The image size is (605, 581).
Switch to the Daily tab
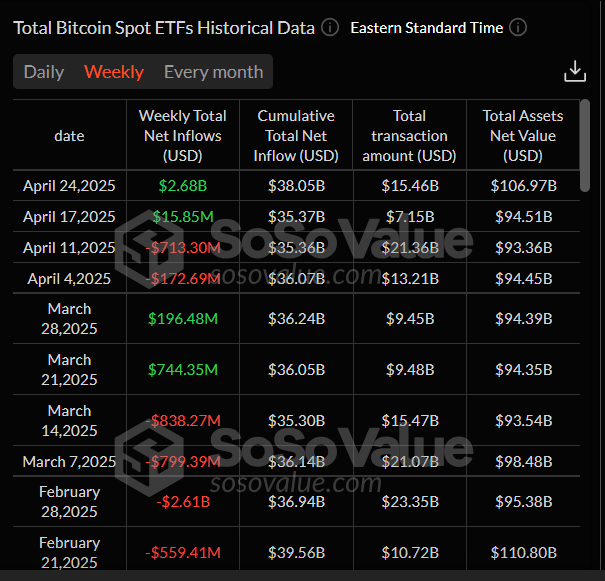coord(44,72)
